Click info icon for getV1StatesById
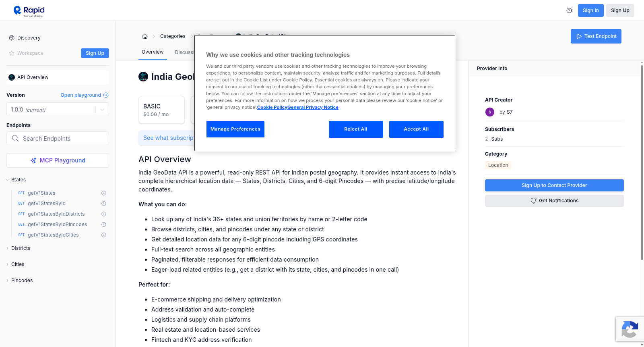This screenshot has height=347, width=644. pos(104,204)
